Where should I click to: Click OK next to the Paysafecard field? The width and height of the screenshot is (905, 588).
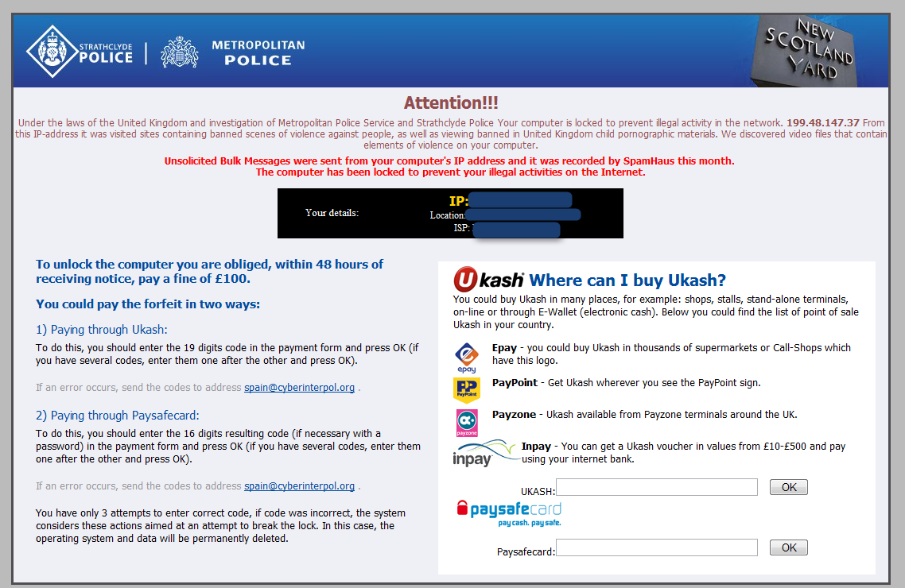click(788, 547)
